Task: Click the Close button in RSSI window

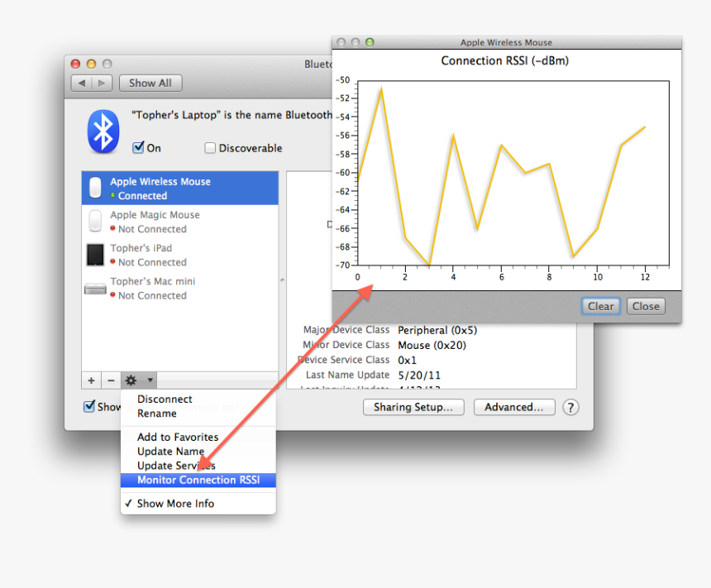Action: (x=646, y=307)
